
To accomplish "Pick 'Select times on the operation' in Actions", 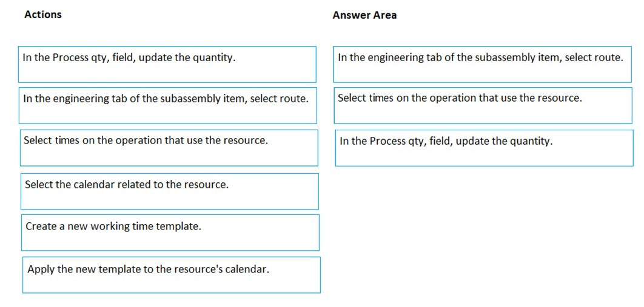I will point(169,147).
